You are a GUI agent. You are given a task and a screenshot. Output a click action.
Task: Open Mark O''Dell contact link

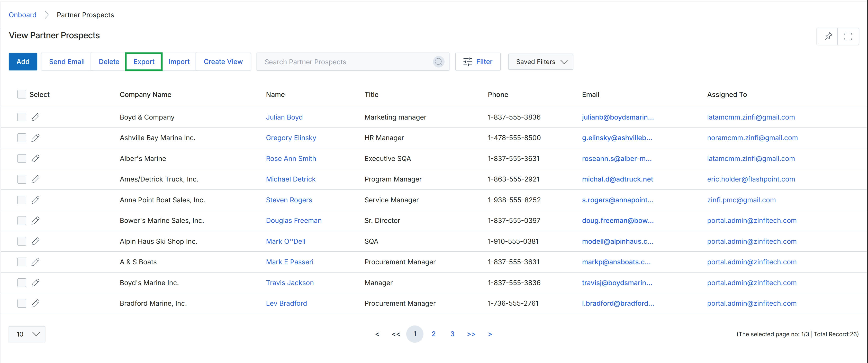(286, 241)
